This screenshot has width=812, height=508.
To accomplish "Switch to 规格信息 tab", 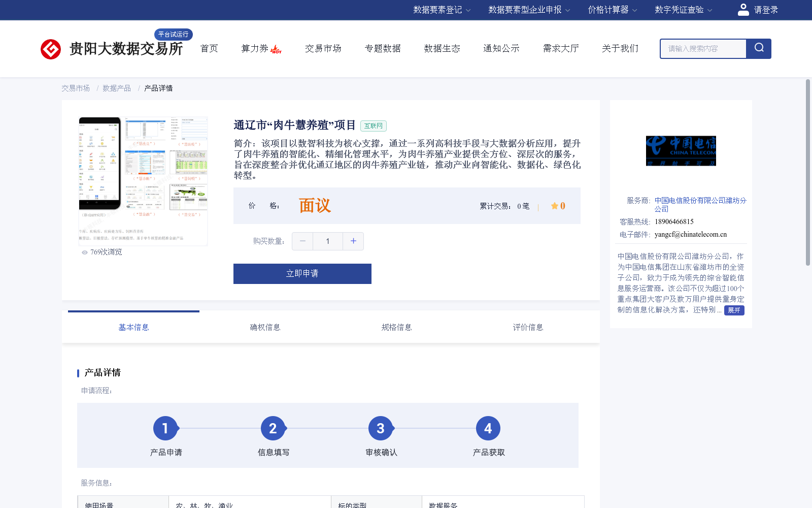I will (396, 328).
